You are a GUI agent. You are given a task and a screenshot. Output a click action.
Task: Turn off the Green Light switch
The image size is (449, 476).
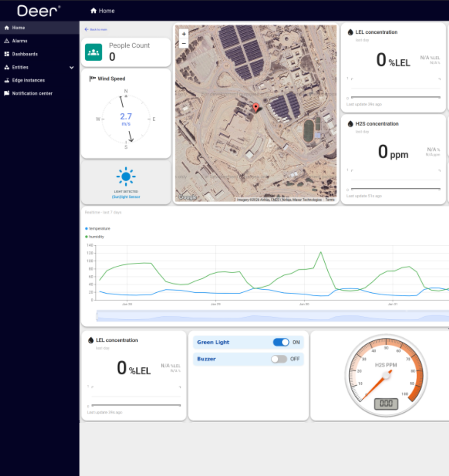coord(281,343)
